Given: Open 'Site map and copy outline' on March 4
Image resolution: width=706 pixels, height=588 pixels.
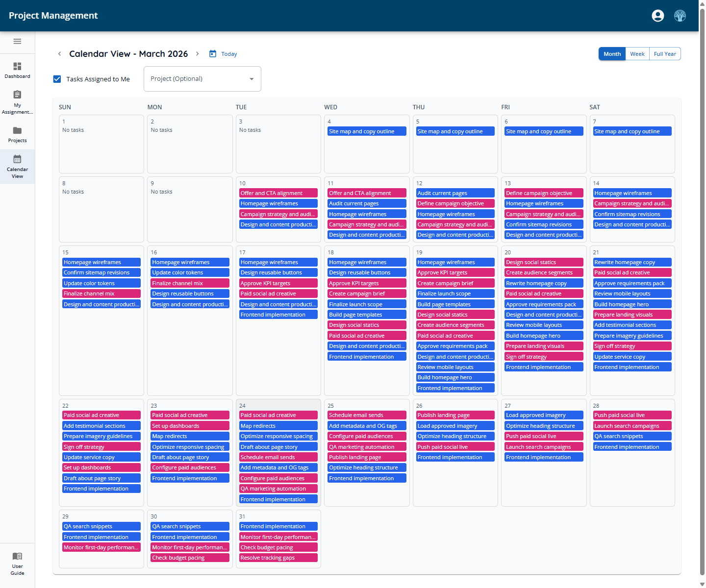Looking at the screenshot, I should point(367,131).
